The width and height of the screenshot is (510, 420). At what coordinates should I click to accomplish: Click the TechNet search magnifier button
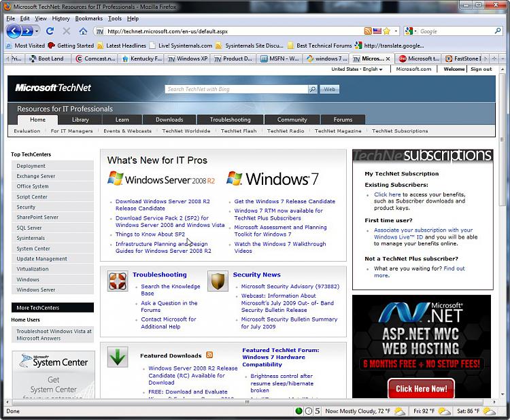click(313, 89)
